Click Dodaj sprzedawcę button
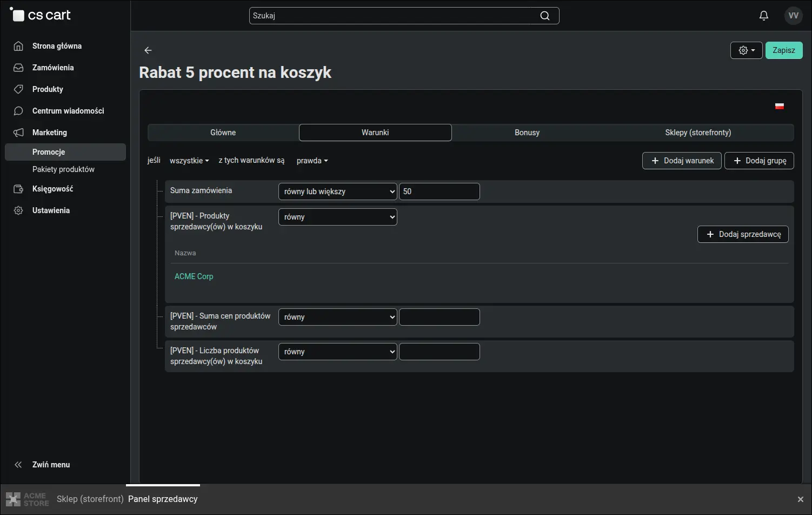The height and width of the screenshot is (515, 812). [743, 234]
